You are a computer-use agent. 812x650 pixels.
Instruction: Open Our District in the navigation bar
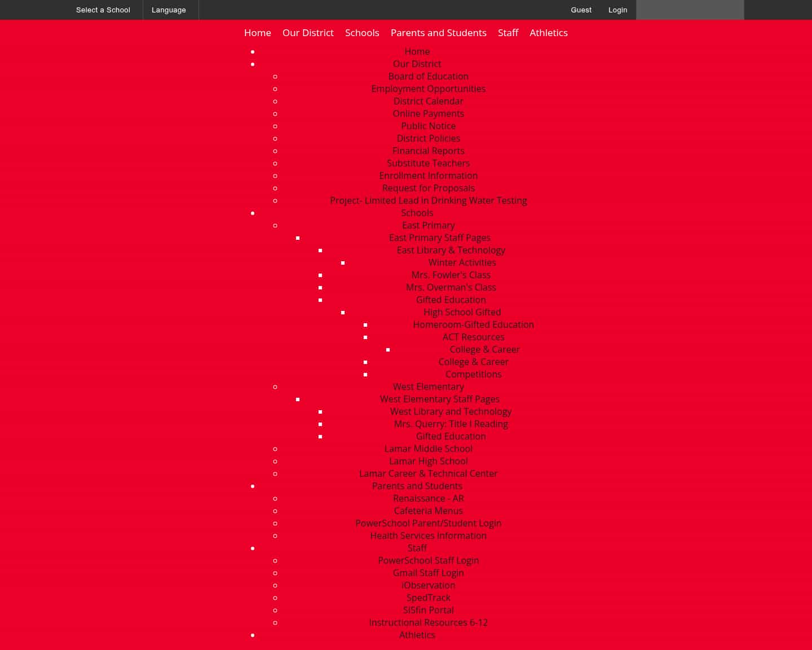click(308, 33)
